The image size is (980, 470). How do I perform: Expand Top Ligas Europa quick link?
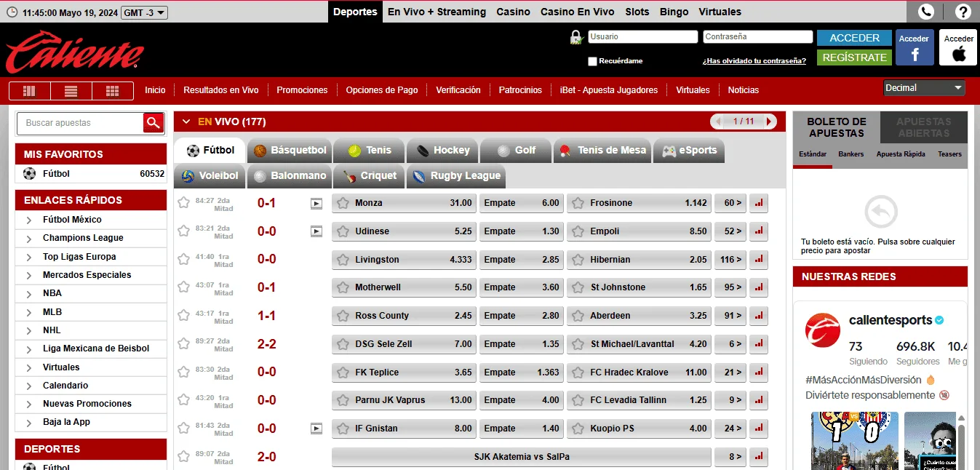[28, 257]
